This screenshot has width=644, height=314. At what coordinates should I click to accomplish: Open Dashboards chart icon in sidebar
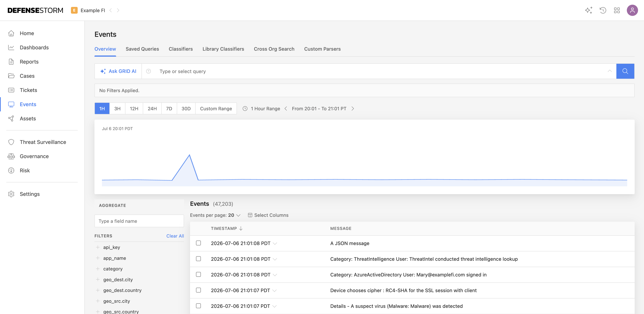11,48
